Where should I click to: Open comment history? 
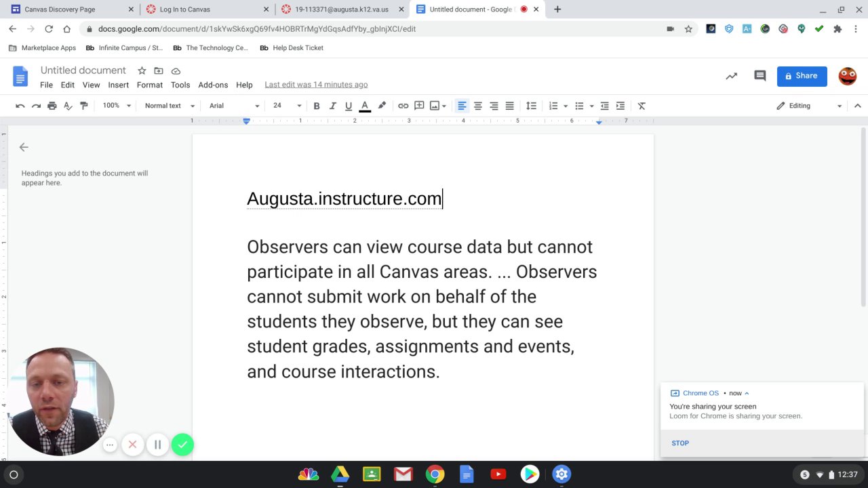(760, 77)
